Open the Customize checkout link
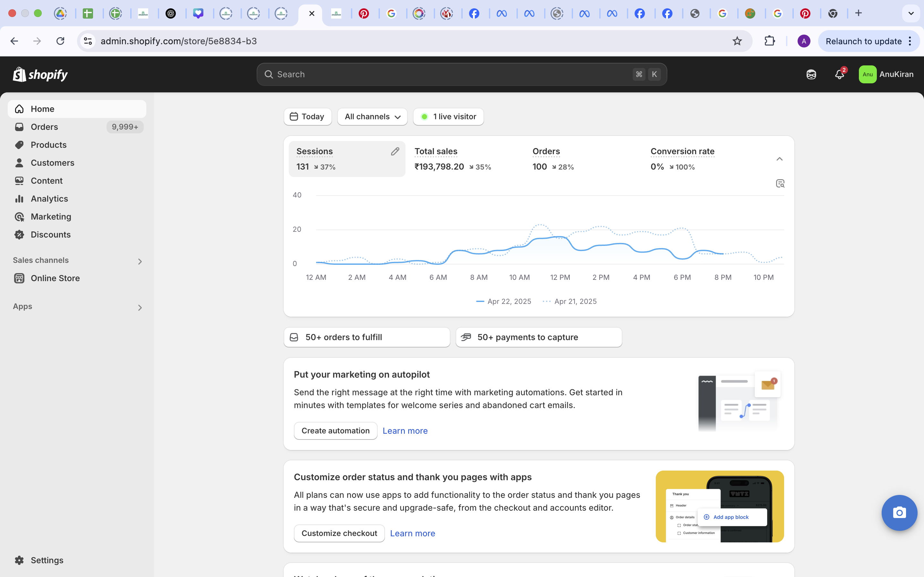The image size is (924, 577). pos(339,533)
